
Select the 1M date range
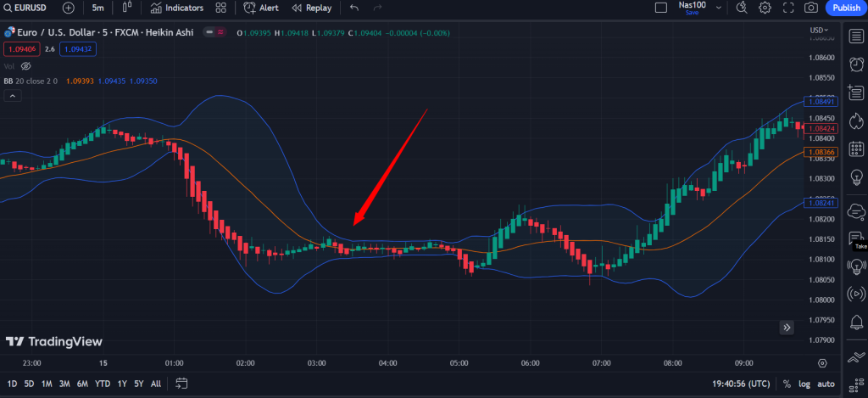[x=47, y=384]
